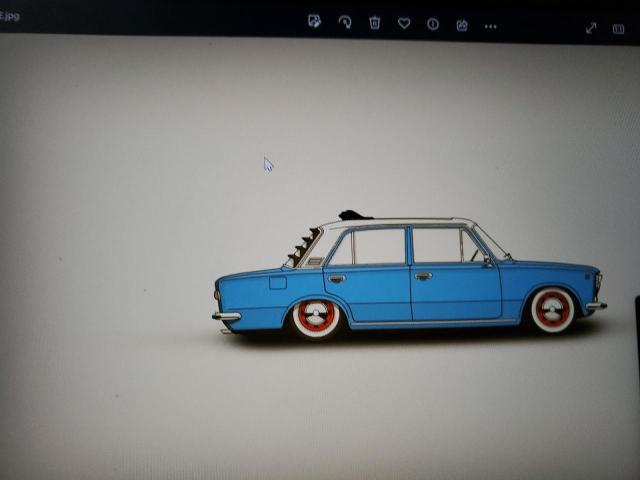This screenshot has height=480, width=640.
Task: Click the car's front passenger window
Action: pos(438,245)
